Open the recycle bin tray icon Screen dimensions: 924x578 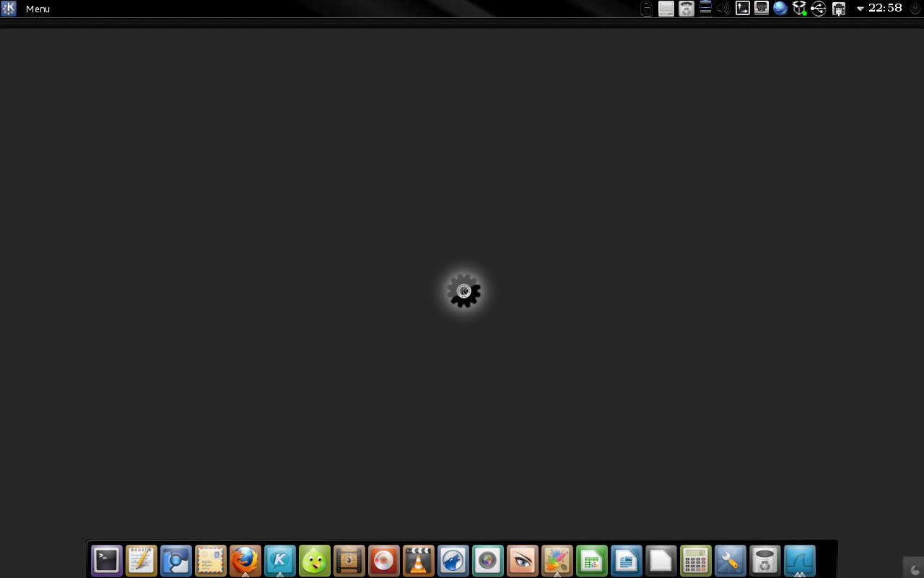pyautogui.click(x=687, y=9)
